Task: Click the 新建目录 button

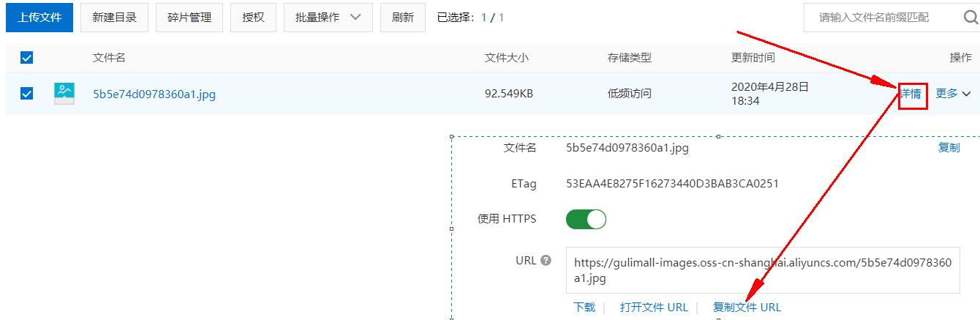Action: [114, 18]
